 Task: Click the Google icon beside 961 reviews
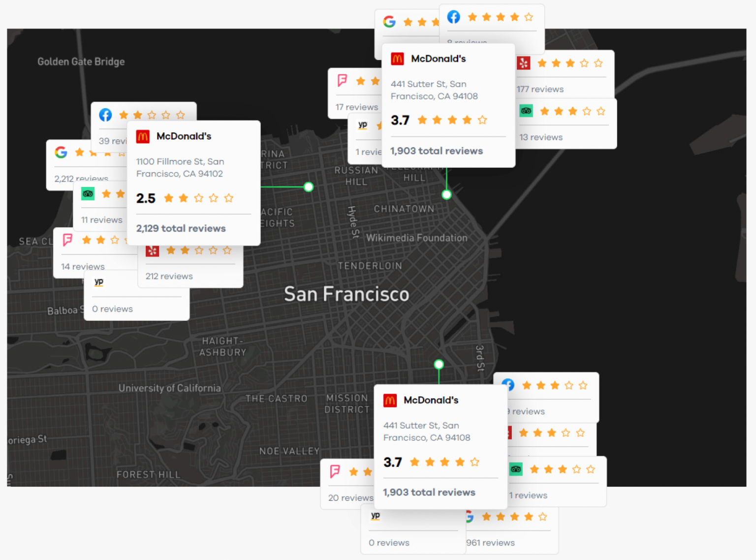469,517
